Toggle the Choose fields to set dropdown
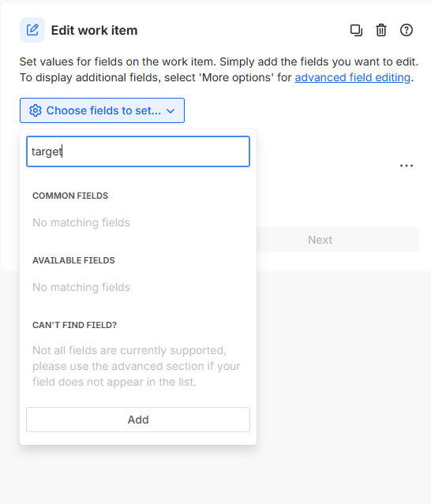Viewport: 431px width, 504px height. click(x=102, y=110)
